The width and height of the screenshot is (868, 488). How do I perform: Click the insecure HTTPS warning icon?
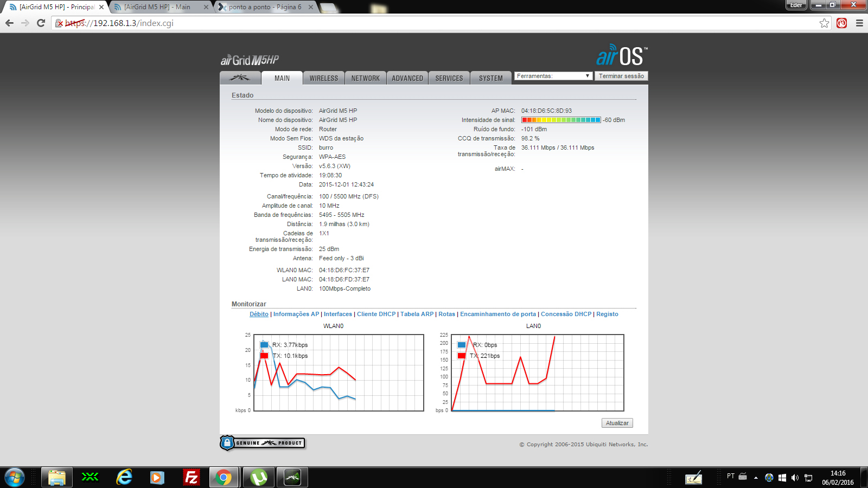point(59,23)
